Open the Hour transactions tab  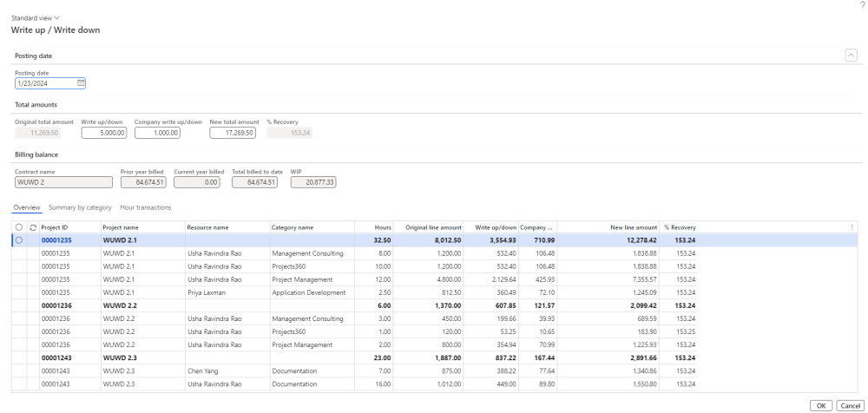coord(146,207)
